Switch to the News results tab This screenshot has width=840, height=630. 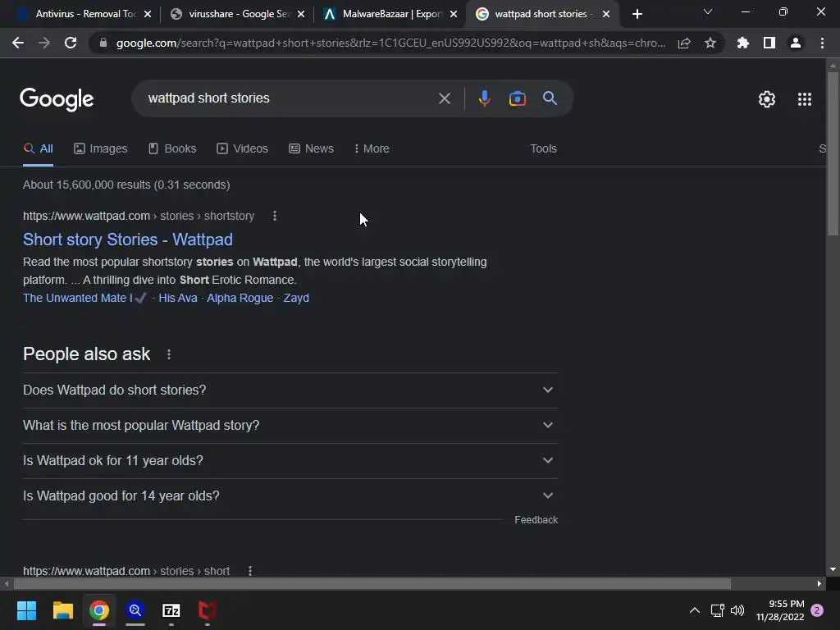pos(311,149)
